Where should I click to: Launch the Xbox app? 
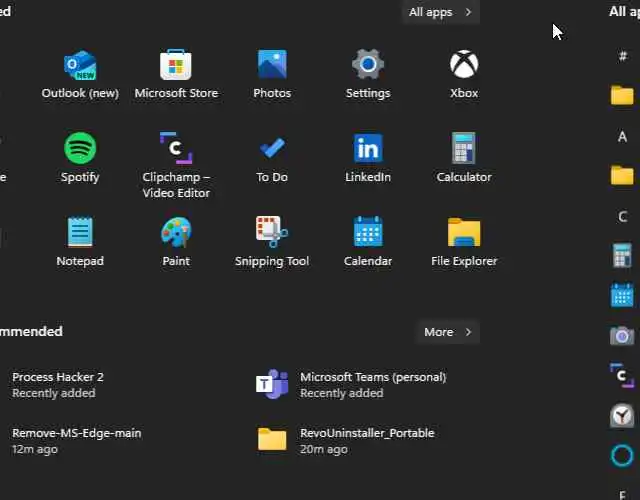pos(464,75)
